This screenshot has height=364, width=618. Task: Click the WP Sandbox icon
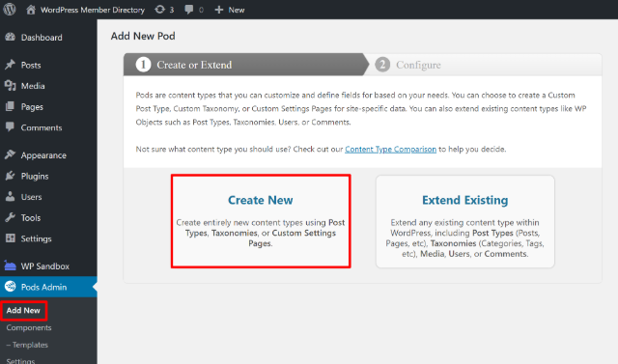click(x=10, y=266)
